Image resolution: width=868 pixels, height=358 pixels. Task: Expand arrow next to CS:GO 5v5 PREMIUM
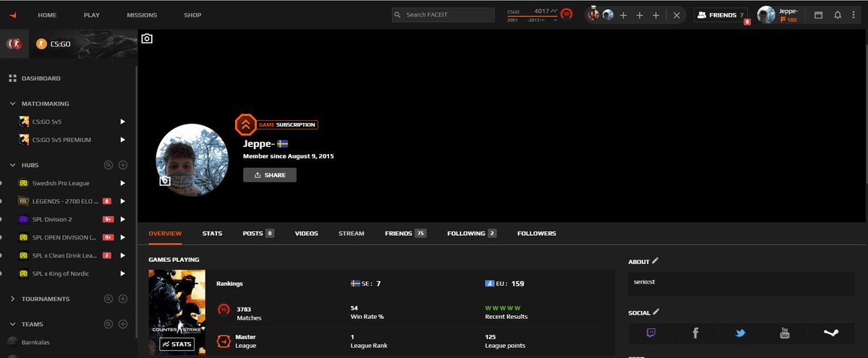pos(122,140)
